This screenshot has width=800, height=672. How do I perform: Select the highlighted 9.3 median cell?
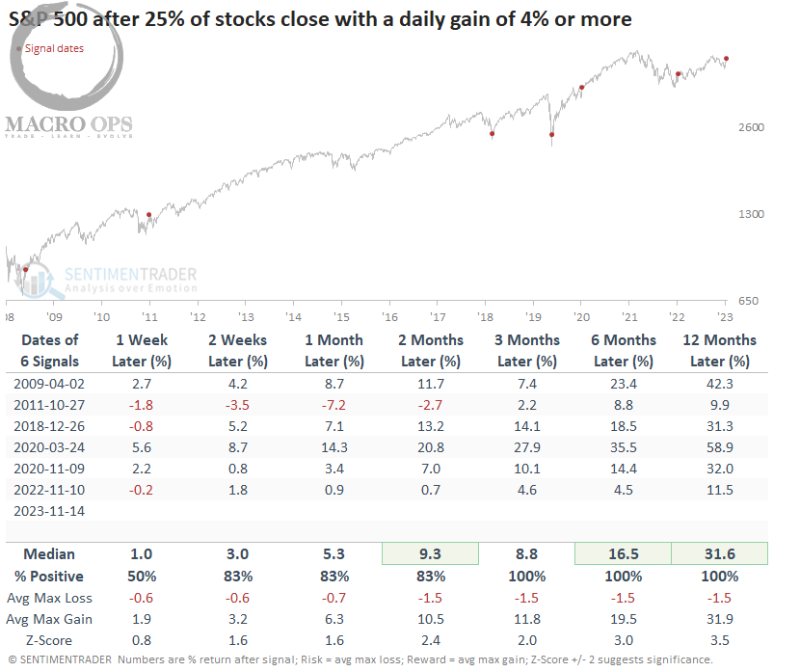click(430, 553)
